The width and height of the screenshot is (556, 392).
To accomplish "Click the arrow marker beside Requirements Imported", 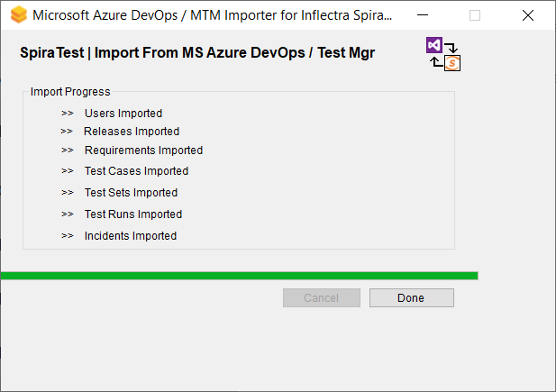I will click(68, 150).
